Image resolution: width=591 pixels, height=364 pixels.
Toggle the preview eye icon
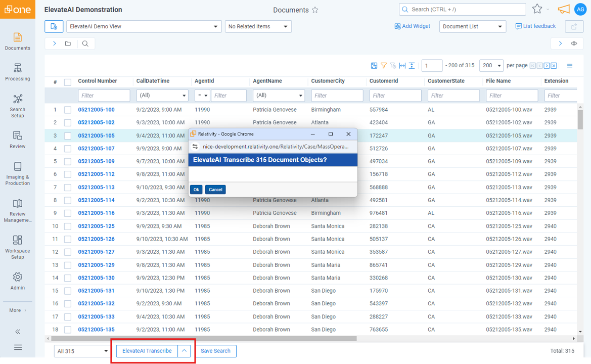click(x=574, y=43)
